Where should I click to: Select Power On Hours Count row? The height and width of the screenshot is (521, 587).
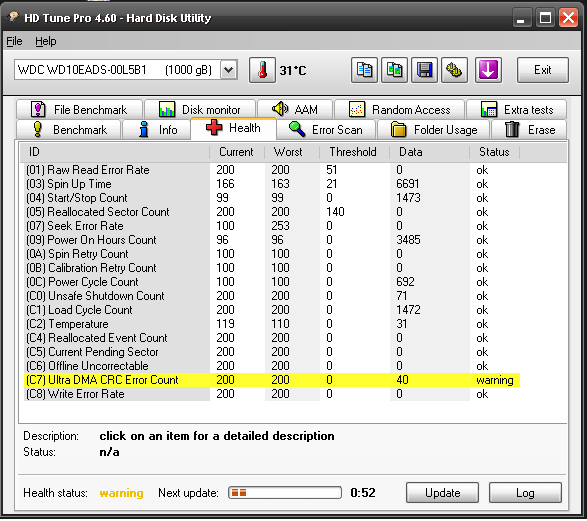click(272, 240)
